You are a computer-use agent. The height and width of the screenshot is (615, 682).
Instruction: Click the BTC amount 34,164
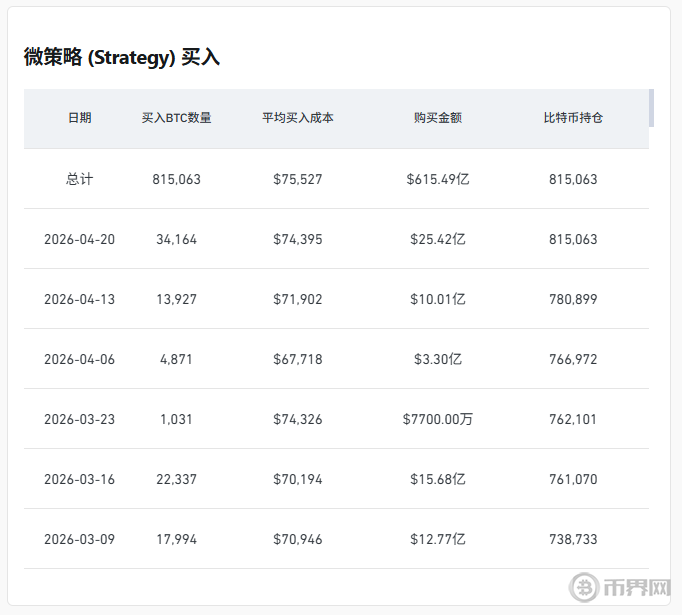point(176,239)
